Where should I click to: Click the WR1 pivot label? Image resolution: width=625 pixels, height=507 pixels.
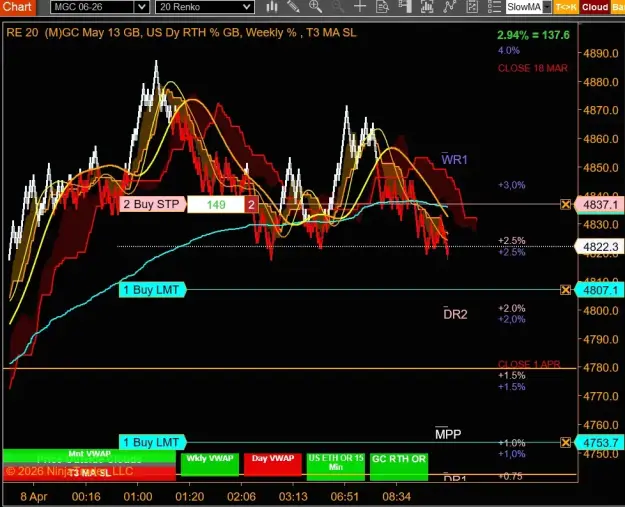454,159
